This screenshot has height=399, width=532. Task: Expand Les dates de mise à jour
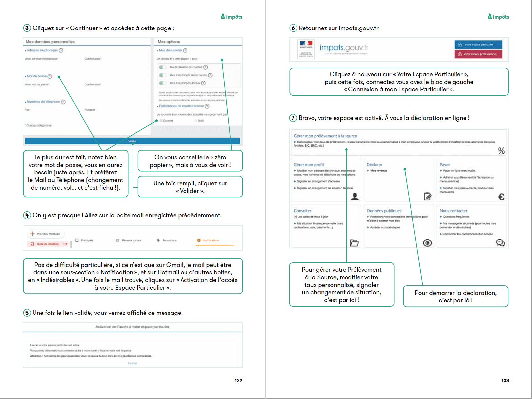311,217
